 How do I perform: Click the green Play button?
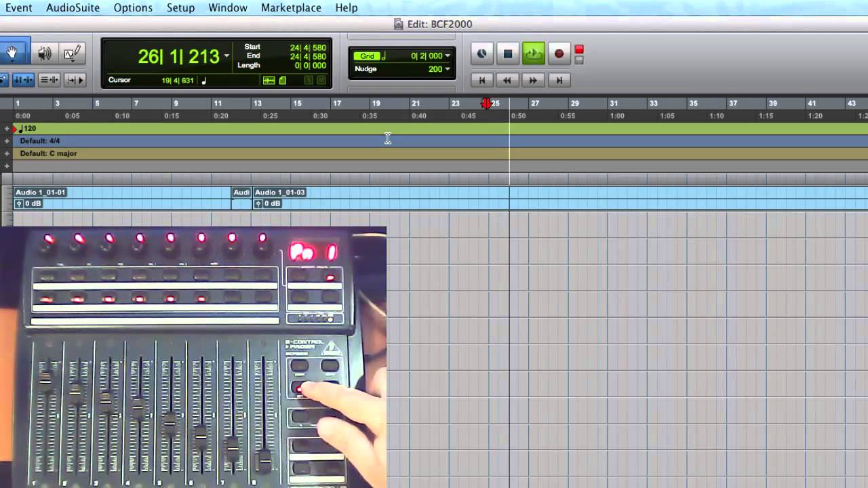533,54
